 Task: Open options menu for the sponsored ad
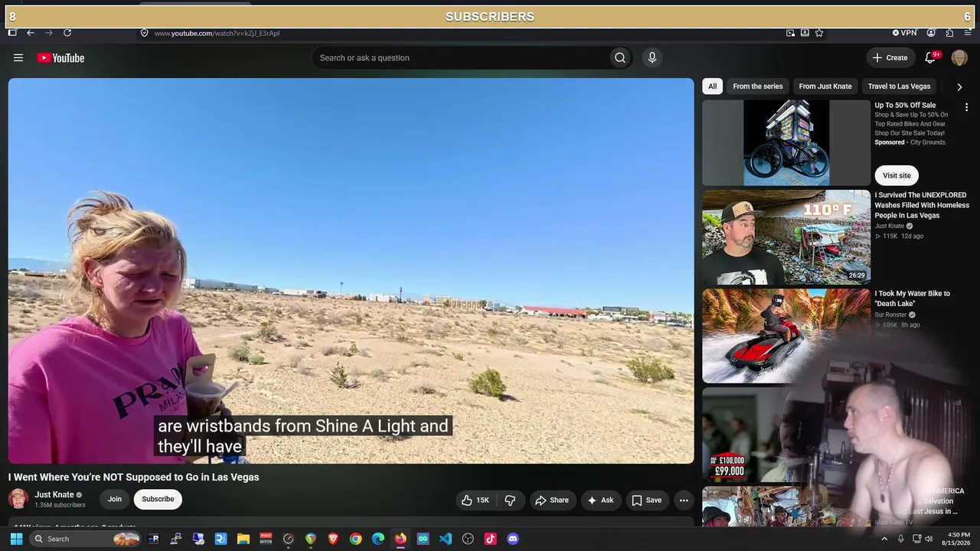pyautogui.click(x=966, y=108)
